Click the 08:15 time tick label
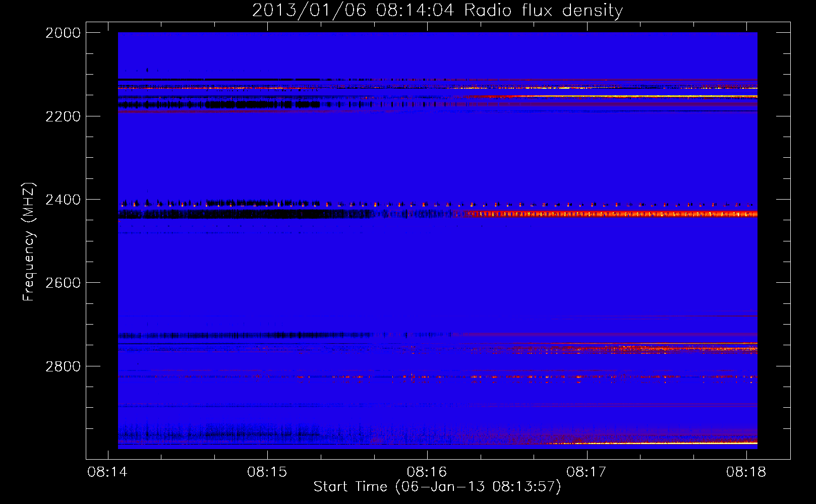Image resolution: width=816 pixels, height=504 pixels. 267,472
